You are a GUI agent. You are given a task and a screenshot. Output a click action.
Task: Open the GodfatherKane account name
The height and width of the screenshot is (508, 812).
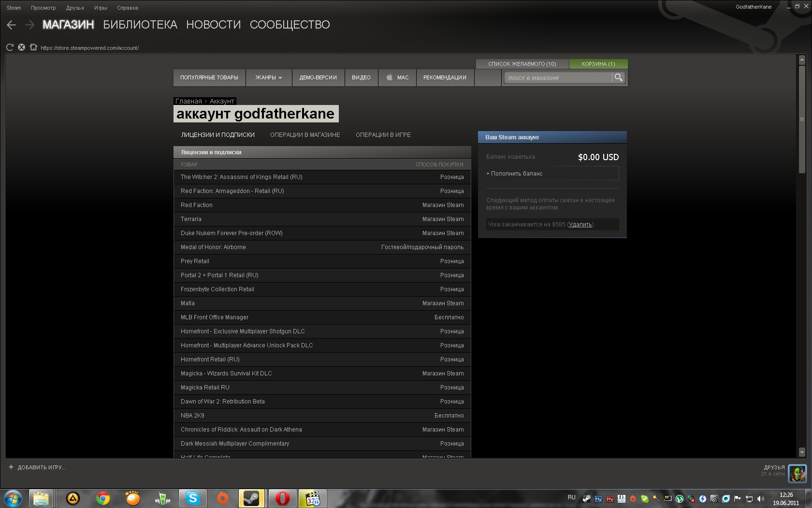(754, 7)
